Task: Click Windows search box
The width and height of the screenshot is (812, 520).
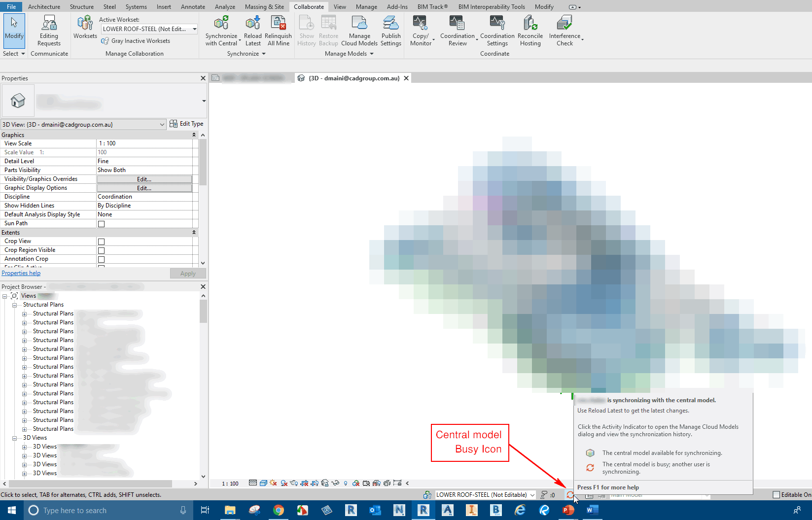Action: (108, 510)
